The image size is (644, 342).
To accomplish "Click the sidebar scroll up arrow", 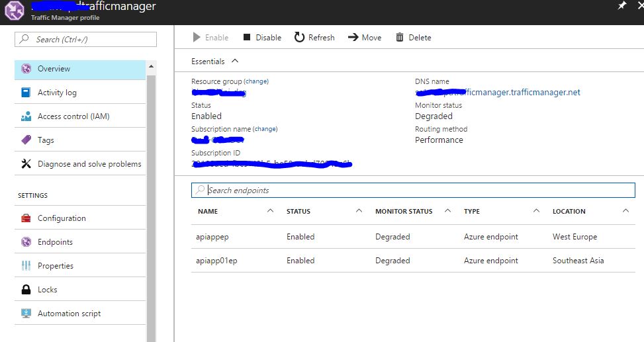I will [151, 66].
